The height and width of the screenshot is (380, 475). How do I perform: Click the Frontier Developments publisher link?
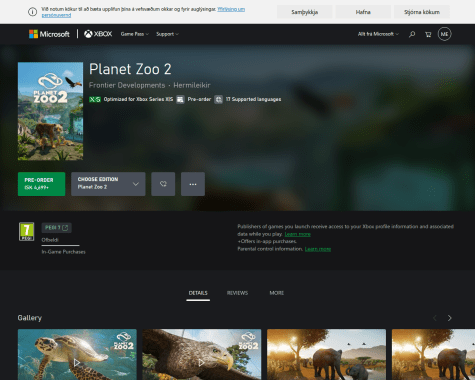[127, 85]
